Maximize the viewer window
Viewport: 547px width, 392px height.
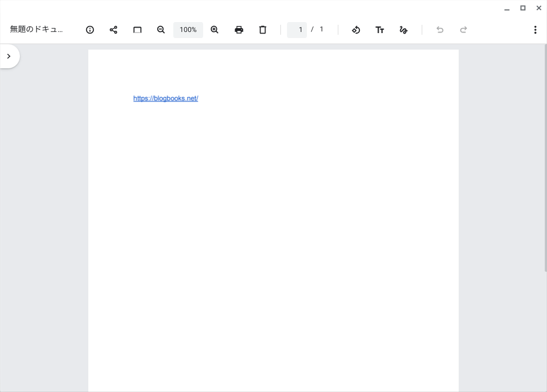click(523, 8)
